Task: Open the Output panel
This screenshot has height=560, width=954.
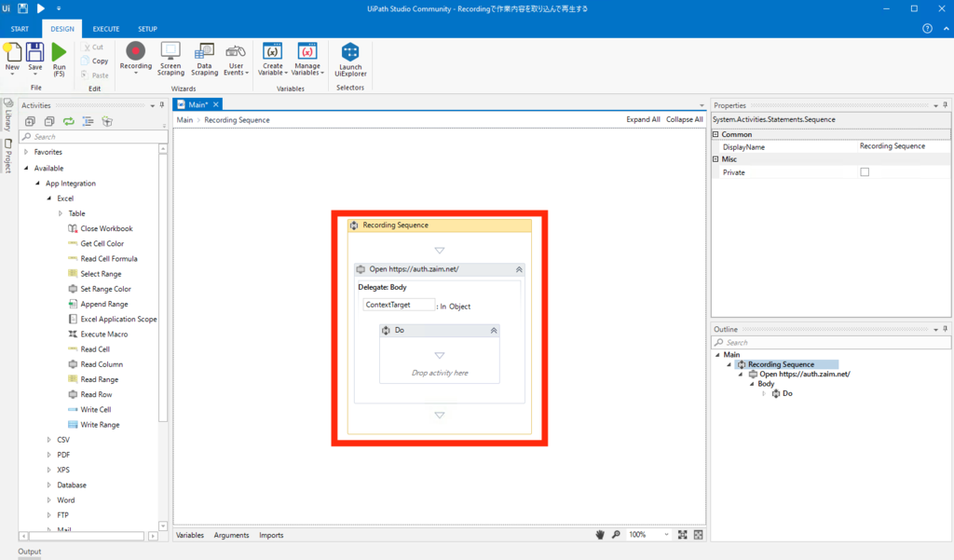Action: click(29, 552)
